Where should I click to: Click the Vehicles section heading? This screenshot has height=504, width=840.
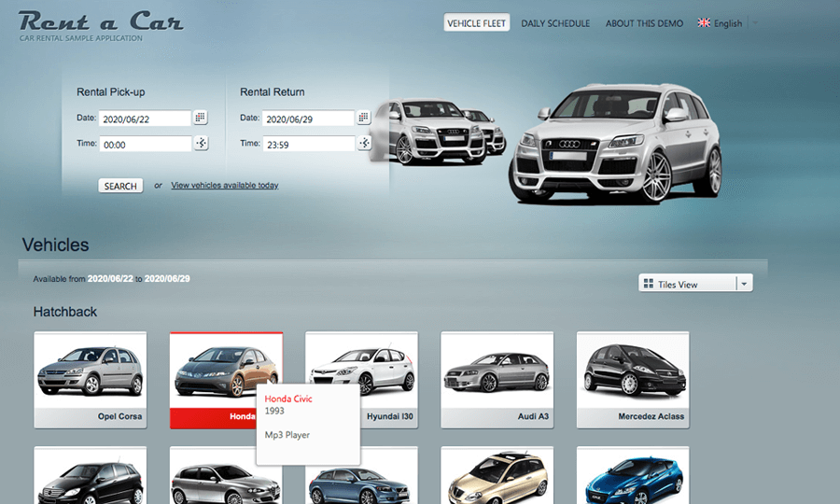pyautogui.click(x=55, y=245)
